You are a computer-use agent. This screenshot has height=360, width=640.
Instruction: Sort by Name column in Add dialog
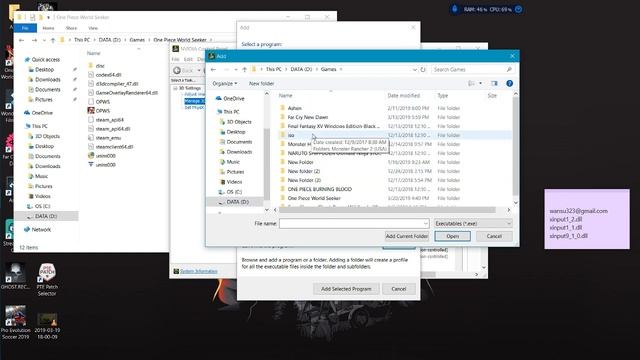[285, 96]
